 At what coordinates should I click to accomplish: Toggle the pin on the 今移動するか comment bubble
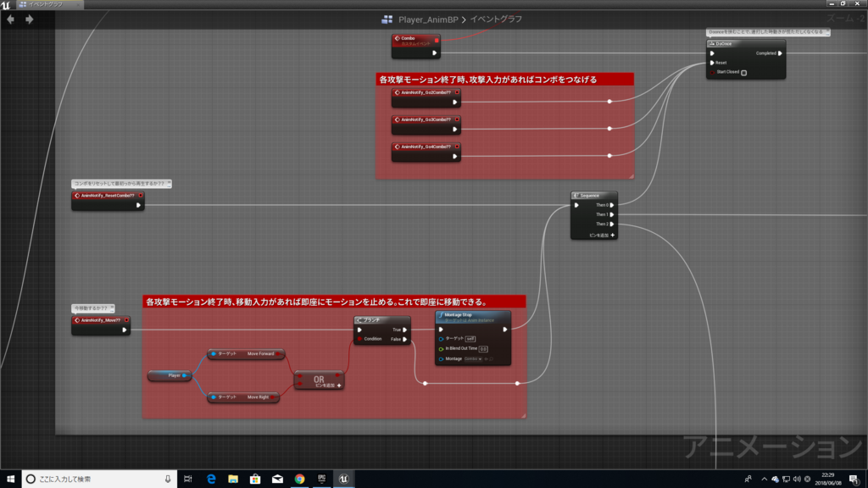[x=112, y=308]
